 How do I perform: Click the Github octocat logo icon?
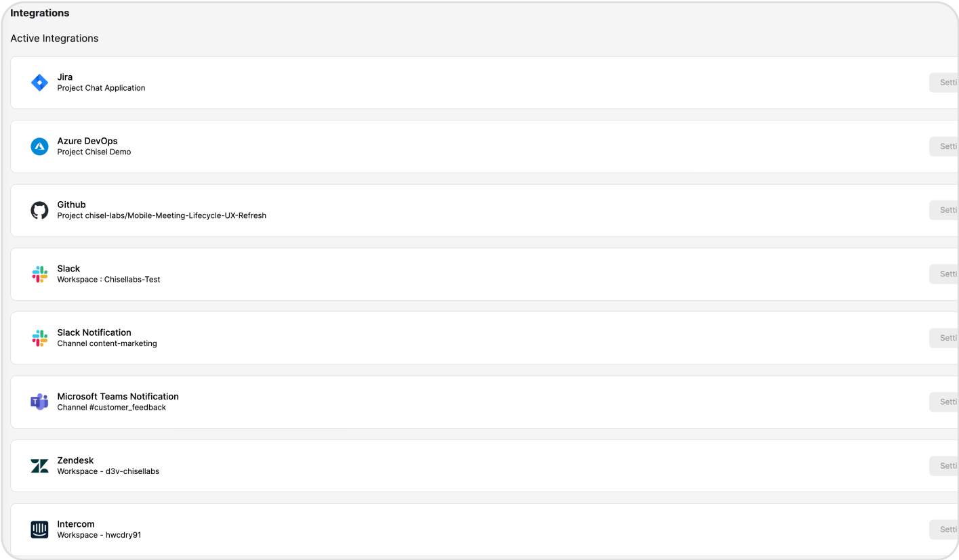pos(40,210)
